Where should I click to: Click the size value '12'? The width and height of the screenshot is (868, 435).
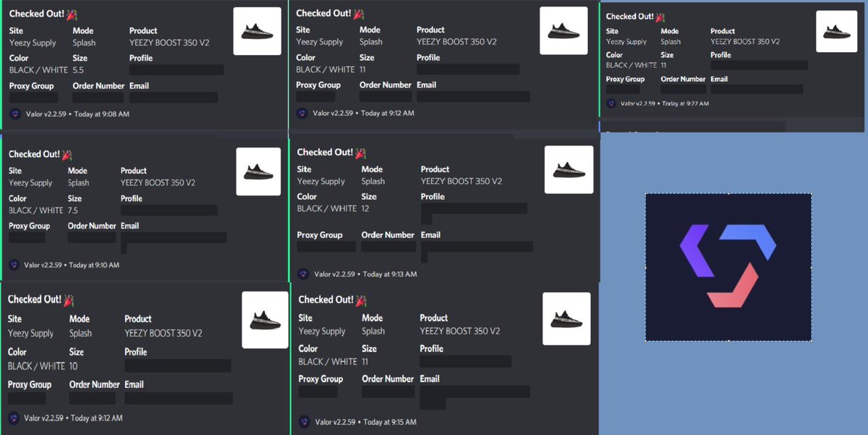[365, 208]
